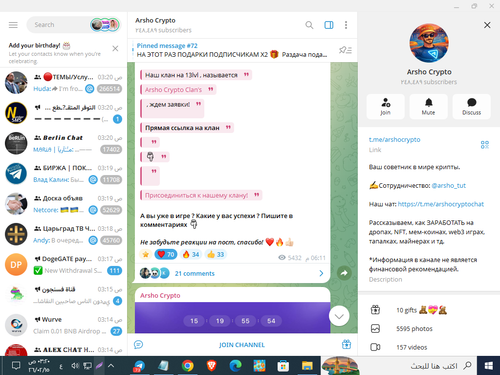Viewport: 500px width, 375px height.
Task: Search inside Arsho Crypto channel
Action: [309, 25]
